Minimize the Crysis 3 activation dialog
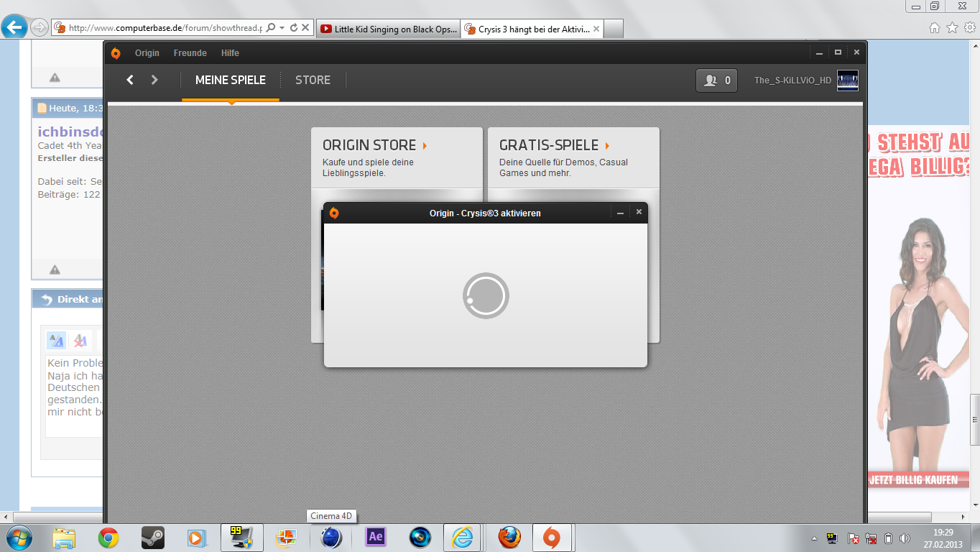 pyautogui.click(x=621, y=213)
